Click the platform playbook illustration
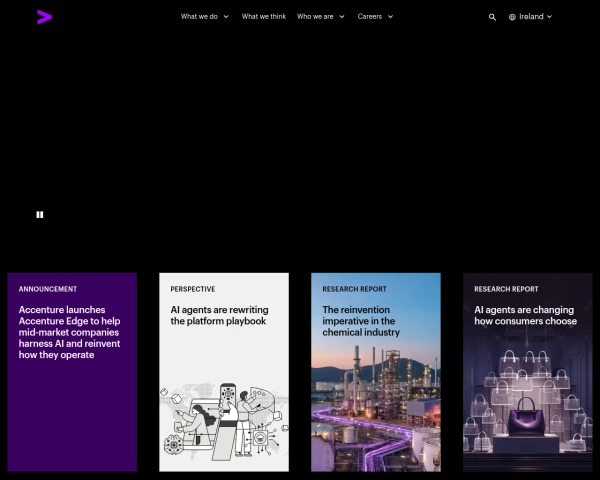The image size is (600, 480). (224, 421)
